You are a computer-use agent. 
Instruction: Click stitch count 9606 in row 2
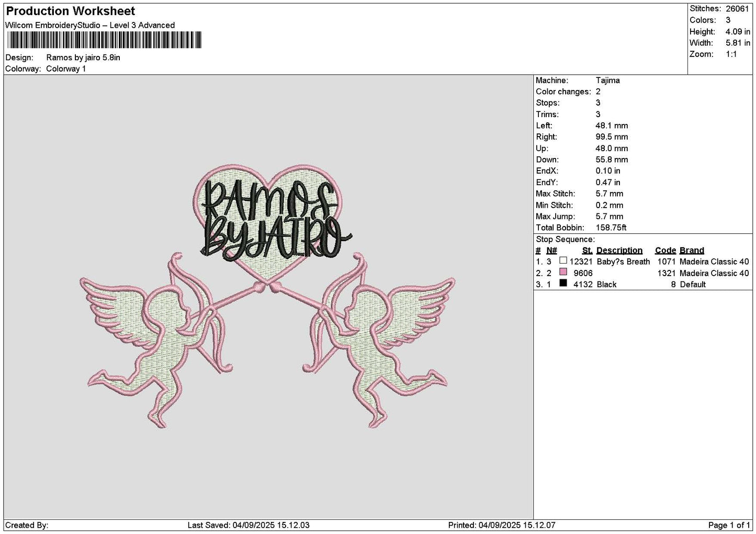point(583,273)
